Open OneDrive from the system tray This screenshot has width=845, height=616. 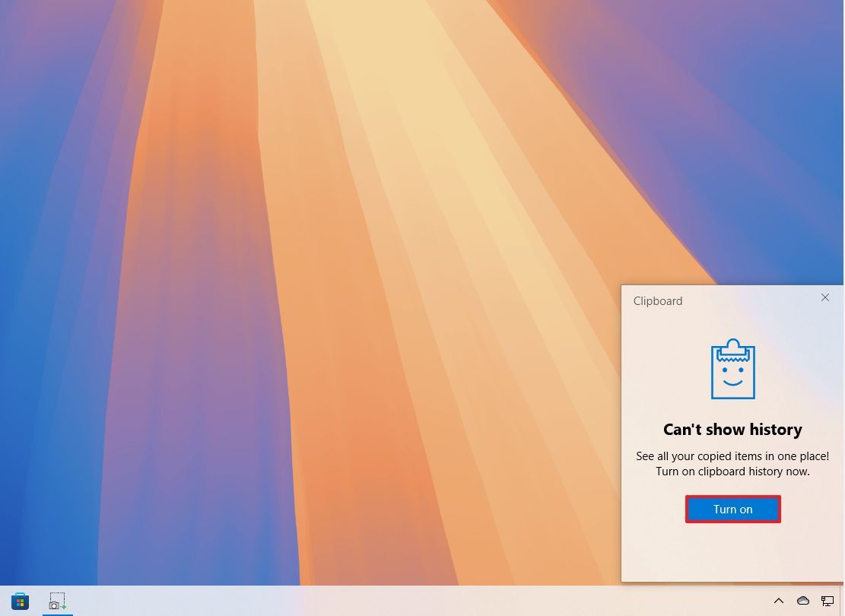(x=802, y=601)
